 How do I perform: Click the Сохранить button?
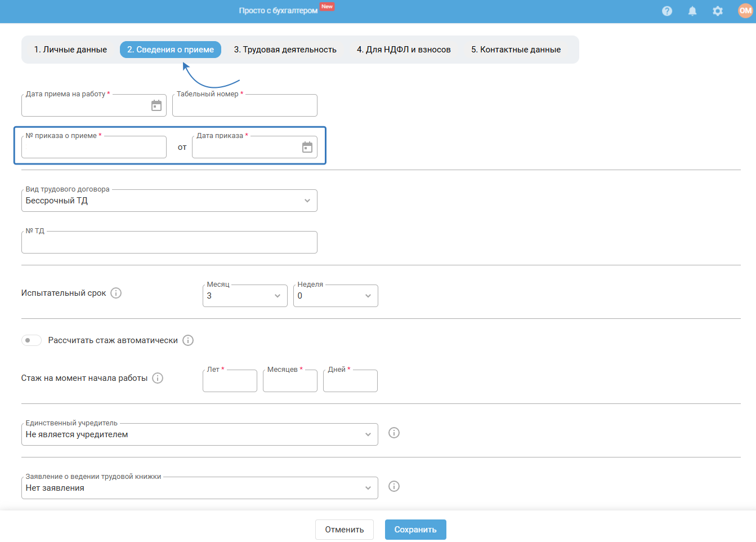pos(415,530)
